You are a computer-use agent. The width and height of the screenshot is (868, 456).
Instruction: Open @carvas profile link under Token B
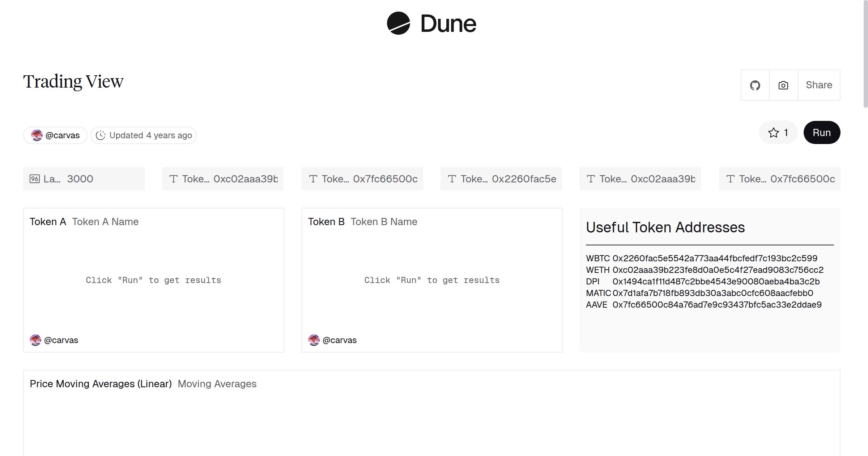pyautogui.click(x=339, y=340)
